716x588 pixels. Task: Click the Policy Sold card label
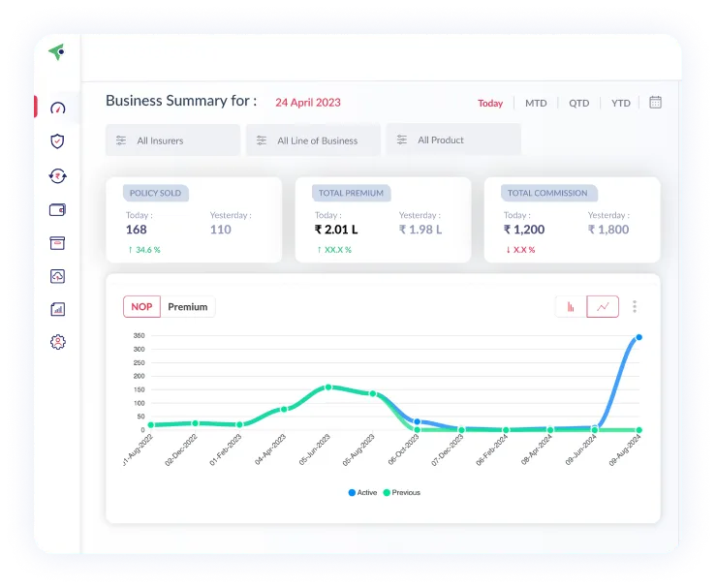156,193
